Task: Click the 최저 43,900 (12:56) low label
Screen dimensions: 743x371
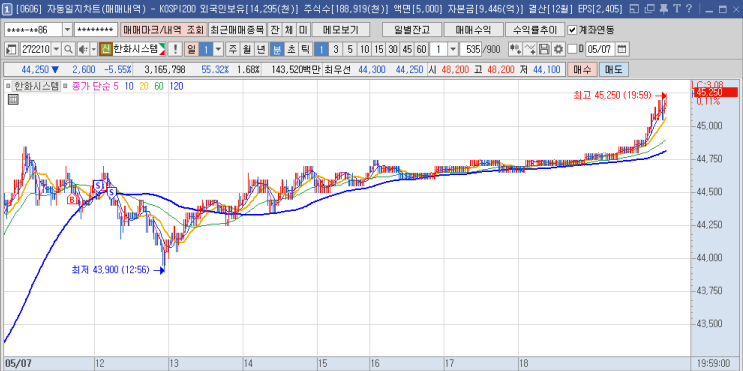Action: 110,270
